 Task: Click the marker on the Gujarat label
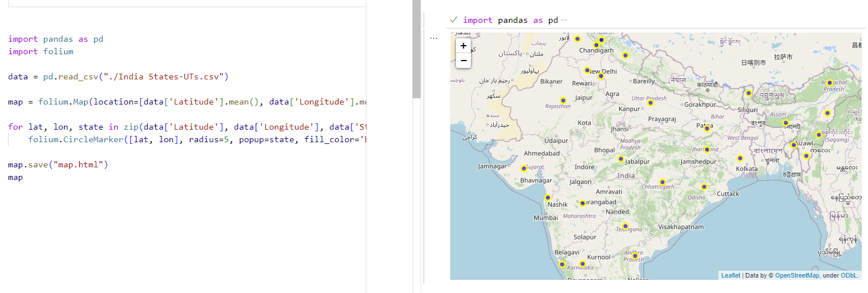pyautogui.click(x=523, y=168)
